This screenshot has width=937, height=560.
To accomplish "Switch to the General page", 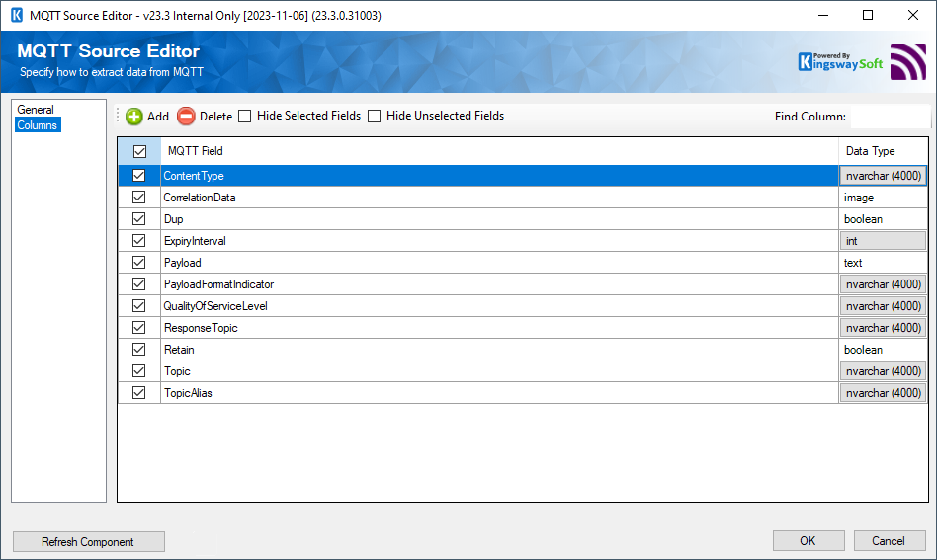I will 36,110.
